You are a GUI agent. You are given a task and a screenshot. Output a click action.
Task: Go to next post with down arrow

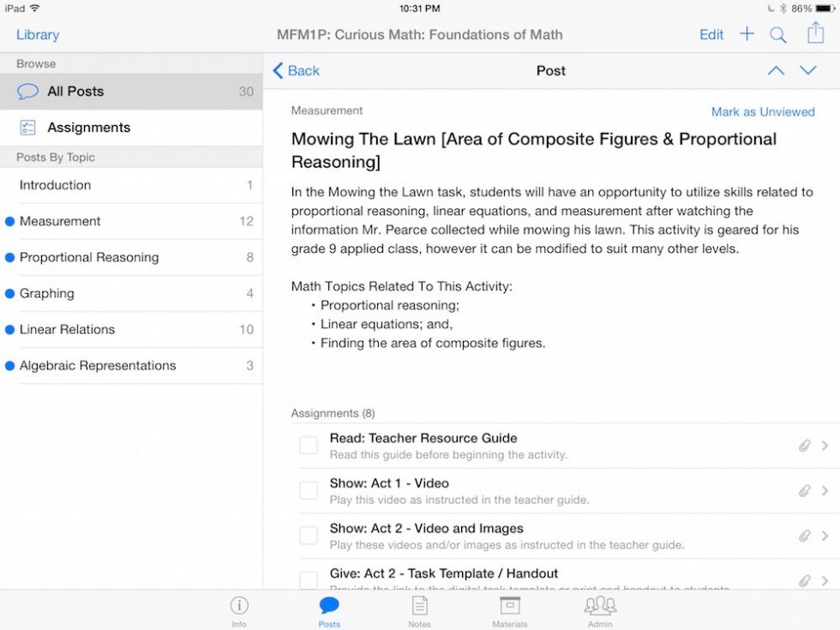click(x=808, y=71)
